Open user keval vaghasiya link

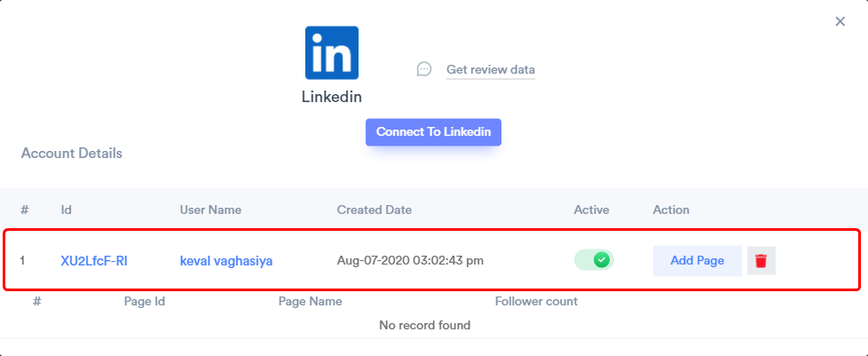coord(225,260)
